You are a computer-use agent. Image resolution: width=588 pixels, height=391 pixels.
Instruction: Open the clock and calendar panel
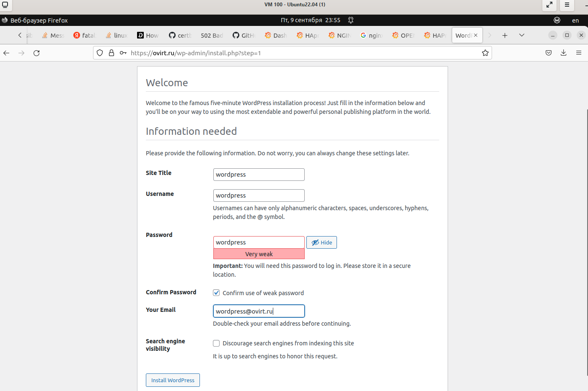click(x=311, y=20)
